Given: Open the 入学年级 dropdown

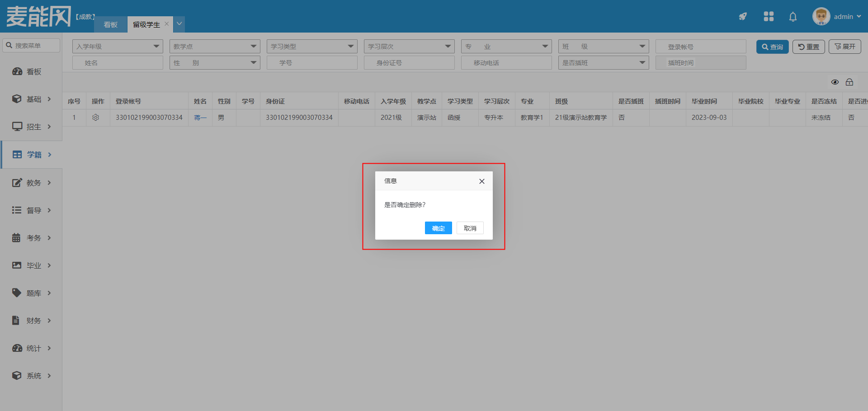Looking at the screenshot, I should pyautogui.click(x=118, y=47).
